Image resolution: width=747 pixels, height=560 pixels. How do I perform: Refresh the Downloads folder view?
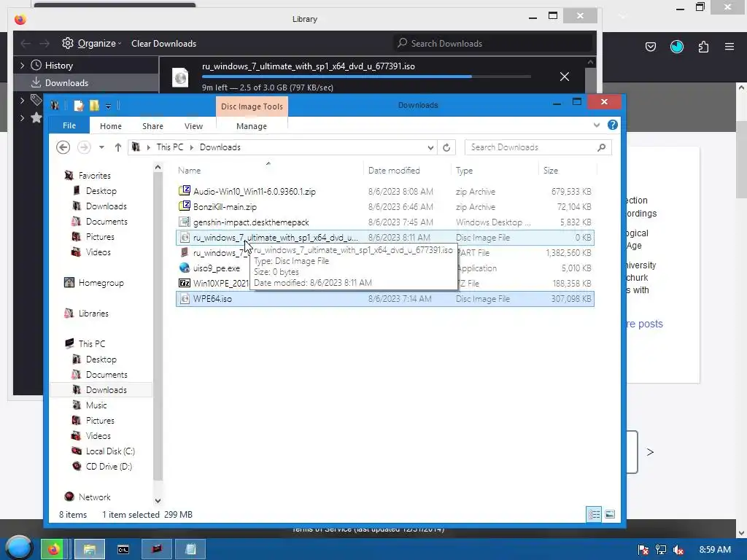pos(446,147)
